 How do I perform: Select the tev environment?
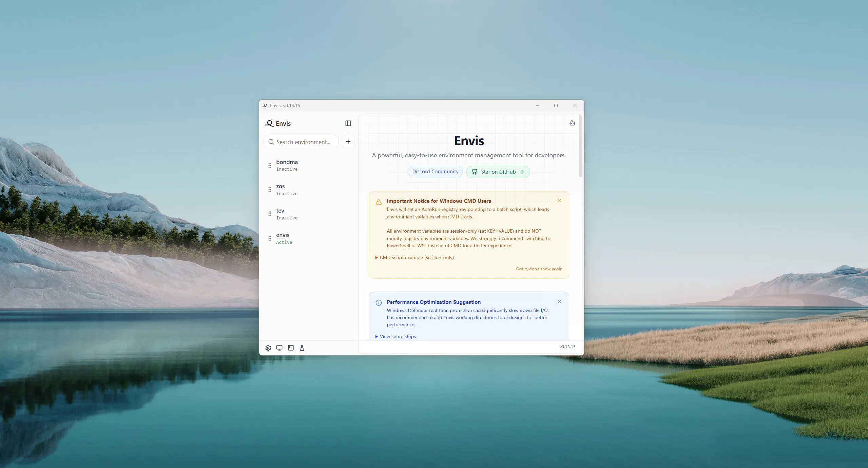(309, 214)
